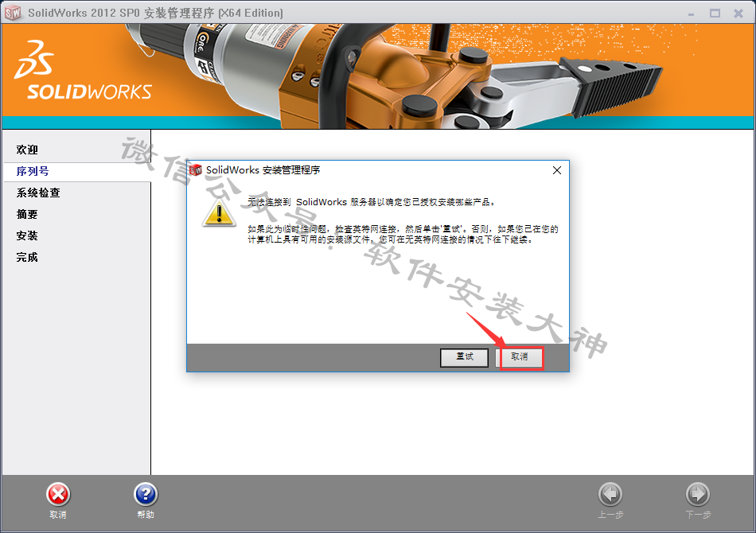Screen dimensions: 756x533
Task: Close the SolidWorks 安装管理程序 dialog
Action: [557, 170]
